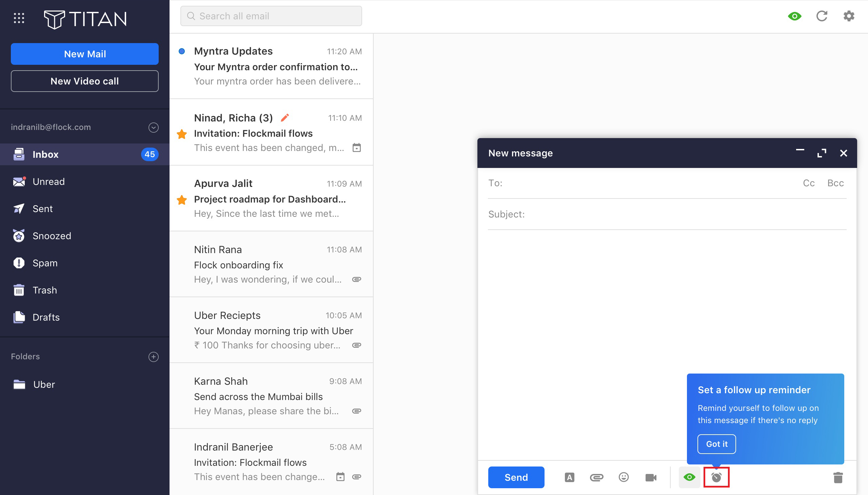The image size is (868, 495).
Task: Dismiss tooltip with Got it button
Action: pyautogui.click(x=716, y=444)
